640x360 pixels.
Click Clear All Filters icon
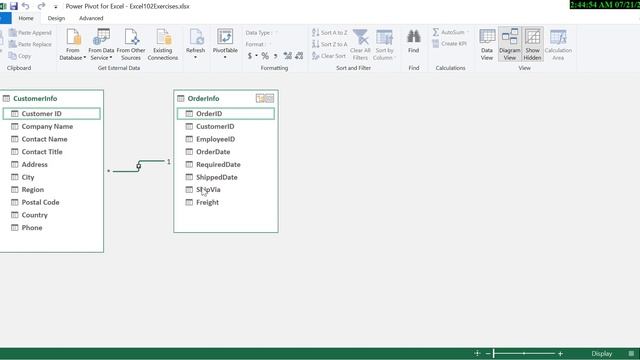tap(360, 45)
